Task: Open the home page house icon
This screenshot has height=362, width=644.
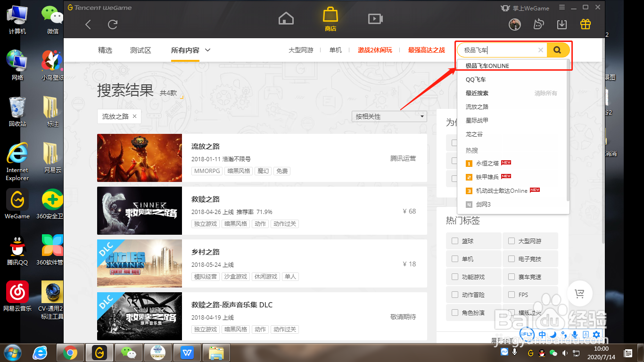Action: pyautogui.click(x=286, y=19)
